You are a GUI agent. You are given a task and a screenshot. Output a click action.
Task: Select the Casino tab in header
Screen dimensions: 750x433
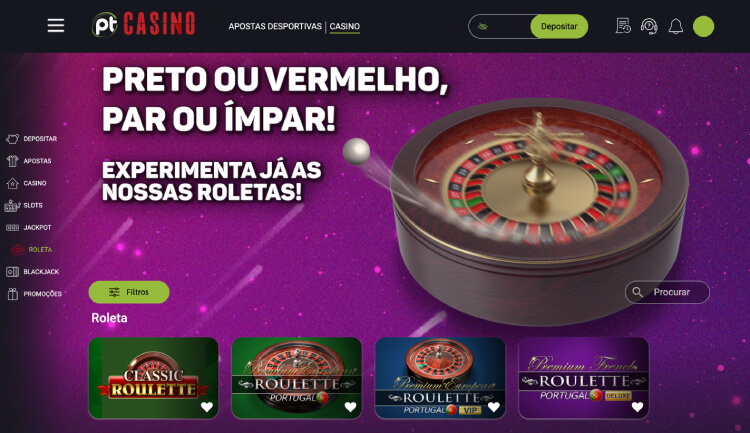click(344, 26)
